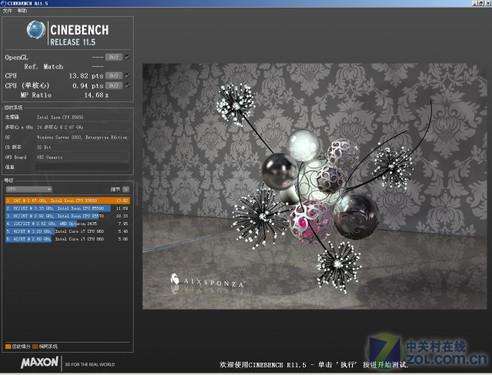Click the orange legend square at panel bottom

8,347
